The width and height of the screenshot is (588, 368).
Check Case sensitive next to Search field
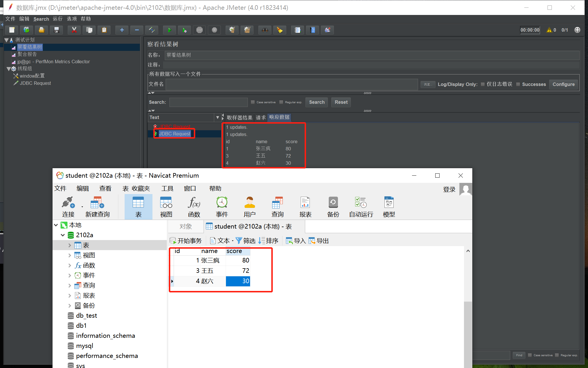253,102
